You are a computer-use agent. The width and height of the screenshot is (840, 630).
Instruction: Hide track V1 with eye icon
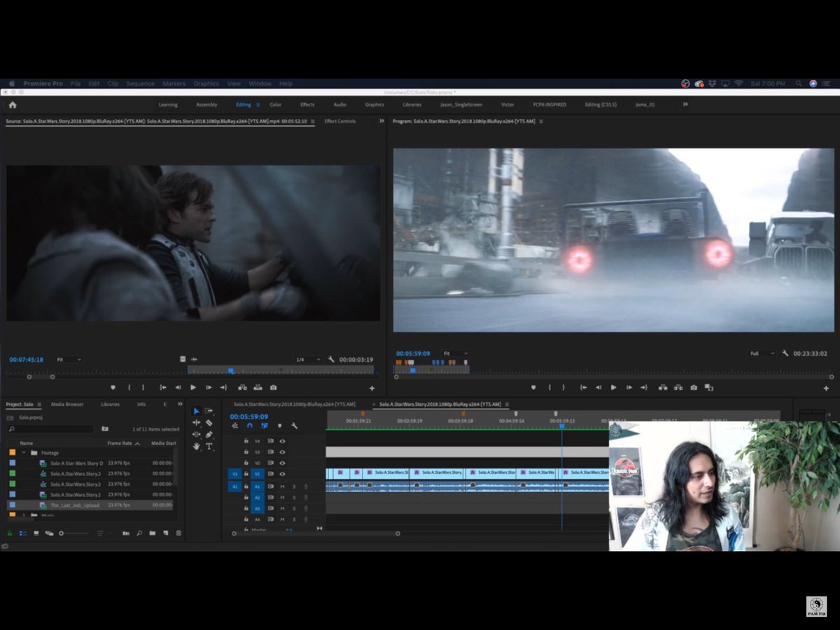coord(282,474)
